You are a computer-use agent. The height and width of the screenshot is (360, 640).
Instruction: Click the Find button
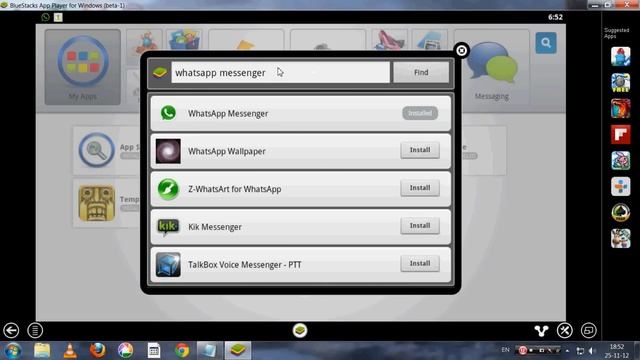pos(421,72)
